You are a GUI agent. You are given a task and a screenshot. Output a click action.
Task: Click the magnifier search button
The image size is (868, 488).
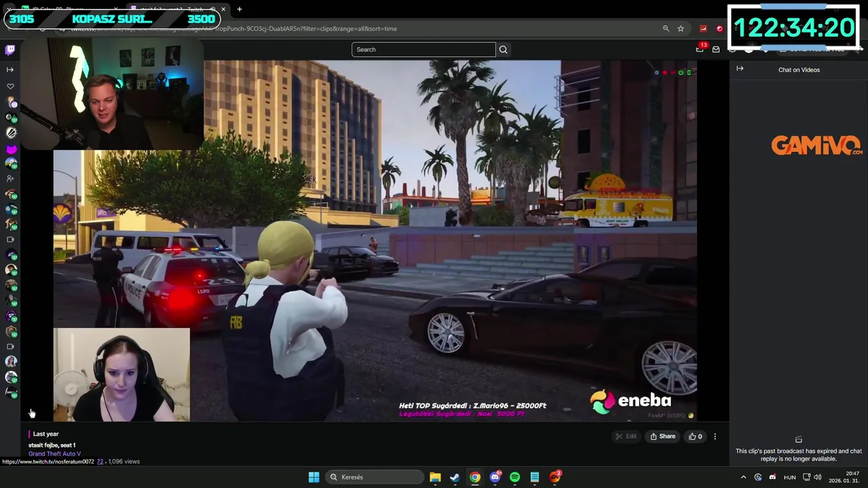[503, 49]
